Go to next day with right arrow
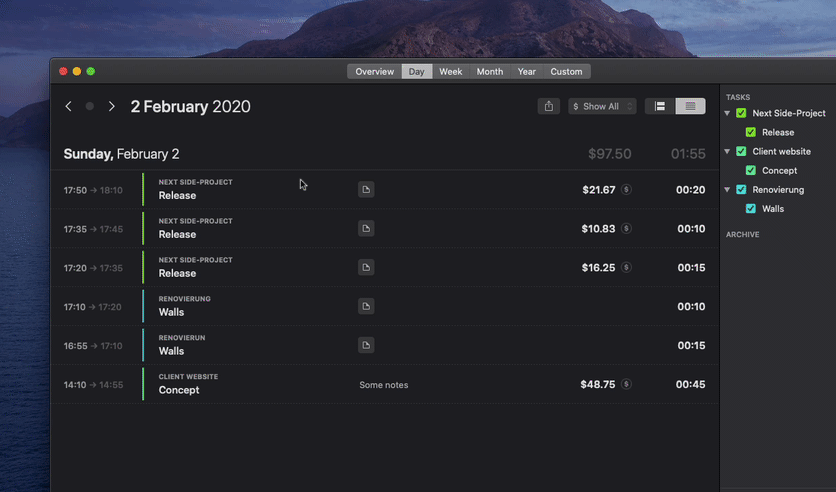Viewport: 836px width, 492px height. (111, 106)
